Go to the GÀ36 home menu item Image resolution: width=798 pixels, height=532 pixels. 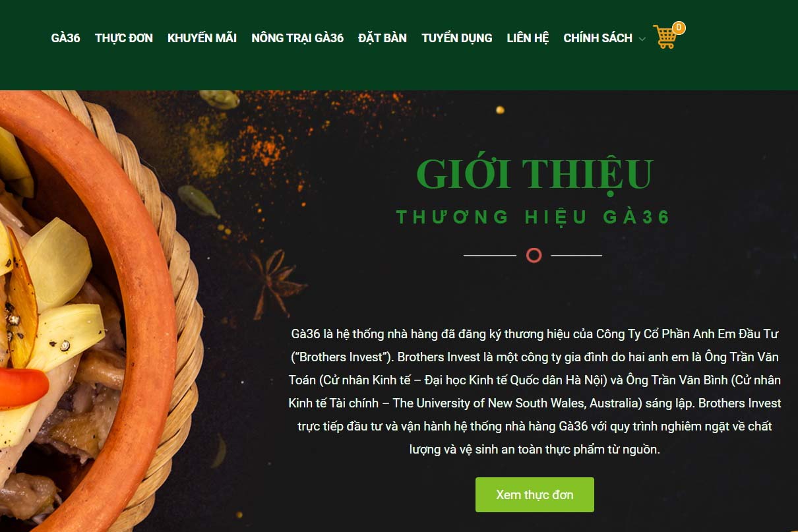(x=65, y=38)
